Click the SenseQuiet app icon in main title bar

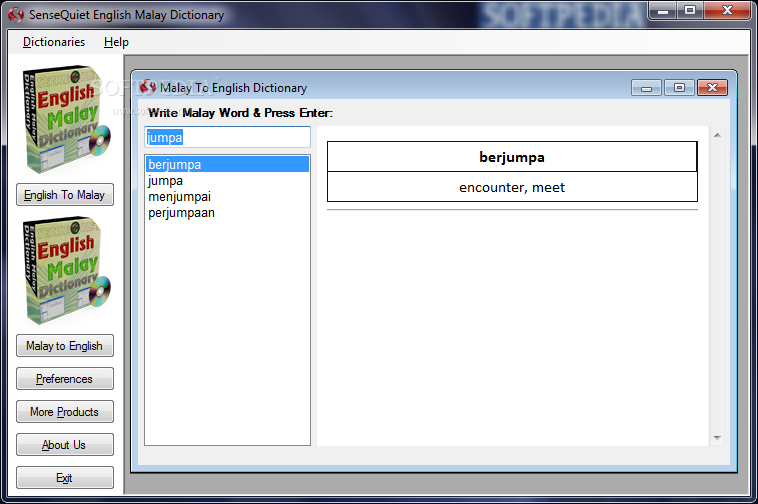click(x=16, y=15)
